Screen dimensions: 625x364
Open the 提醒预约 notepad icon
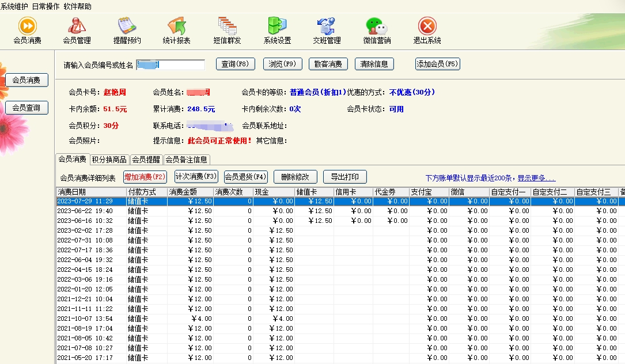(127, 26)
